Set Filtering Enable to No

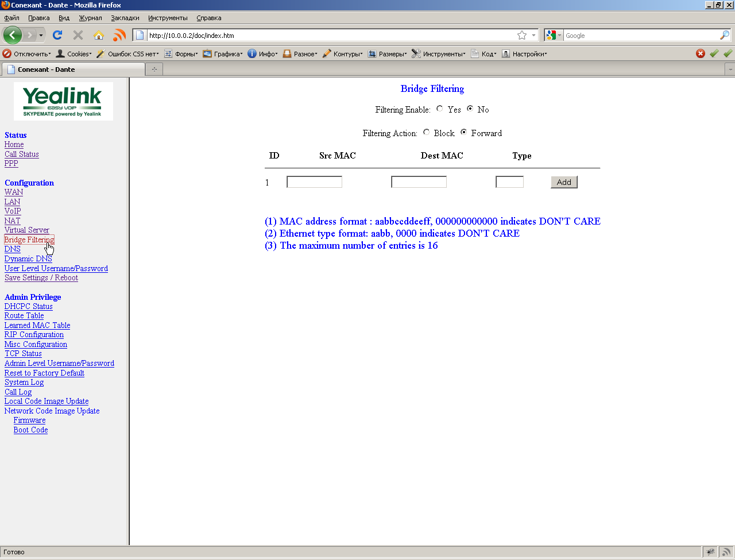pos(470,109)
